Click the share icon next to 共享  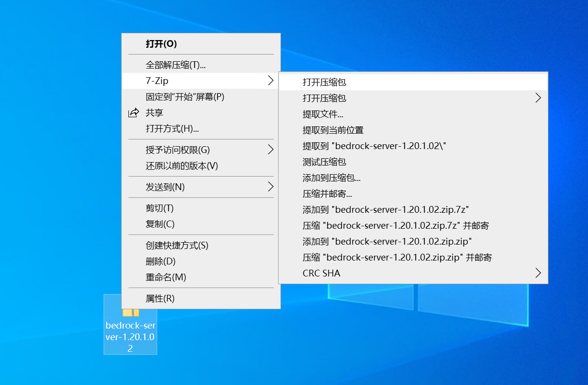[133, 113]
